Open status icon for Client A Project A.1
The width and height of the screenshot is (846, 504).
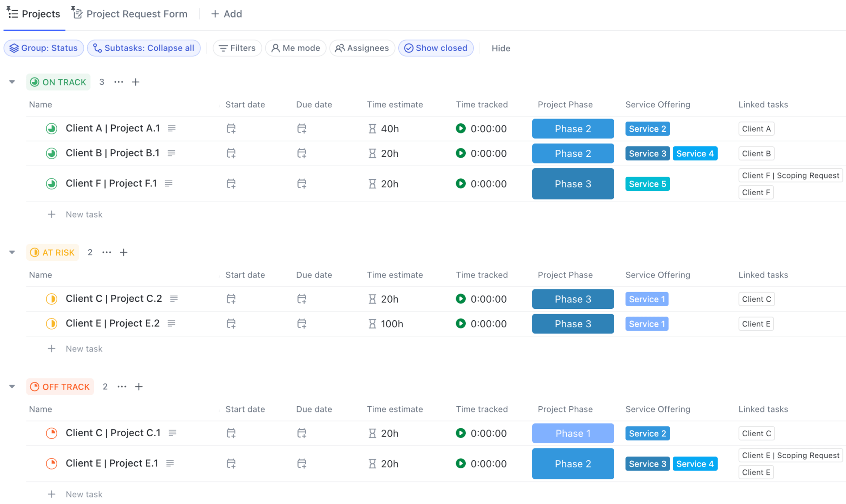pyautogui.click(x=52, y=129)
